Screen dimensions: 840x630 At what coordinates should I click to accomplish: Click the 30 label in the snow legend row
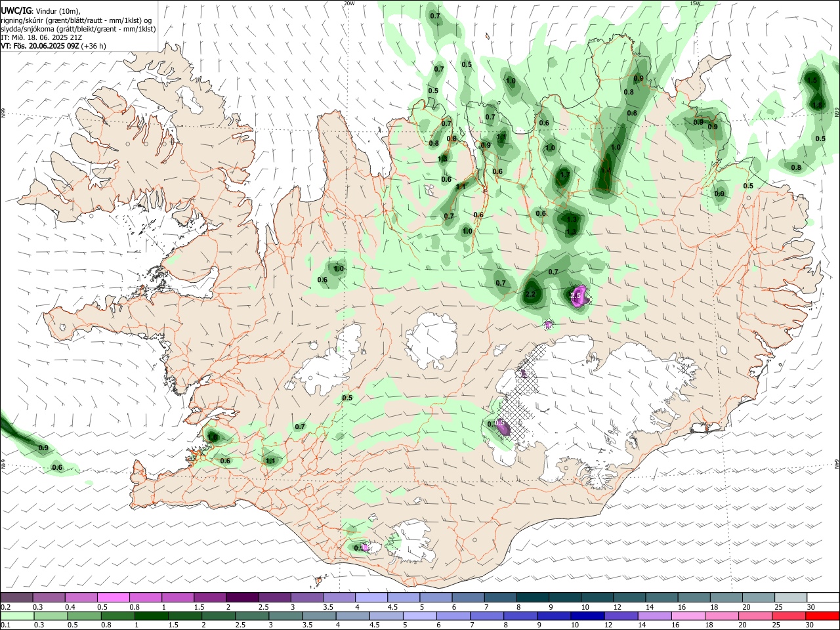pos(811,607)
